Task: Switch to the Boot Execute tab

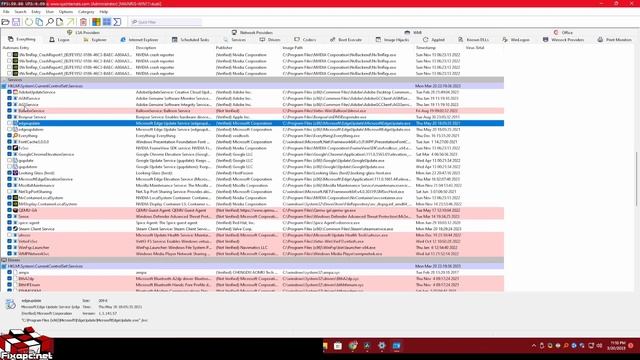Action: tap(346, 40)
